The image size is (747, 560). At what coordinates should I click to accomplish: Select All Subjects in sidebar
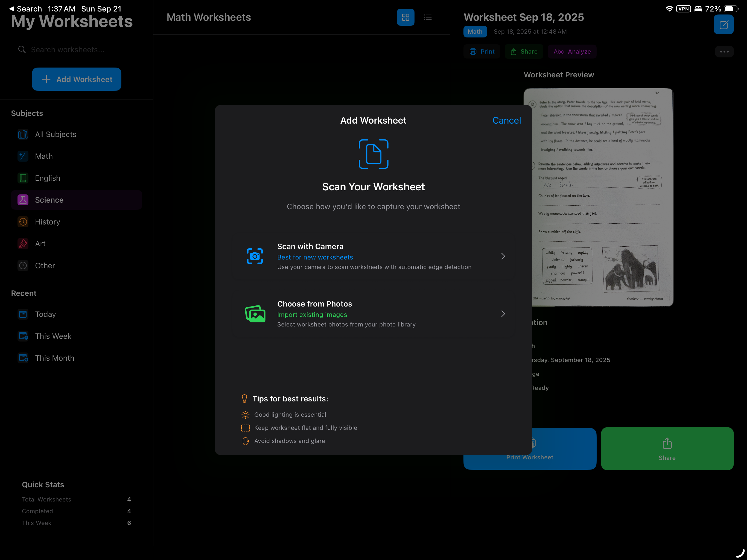point(76,135)
